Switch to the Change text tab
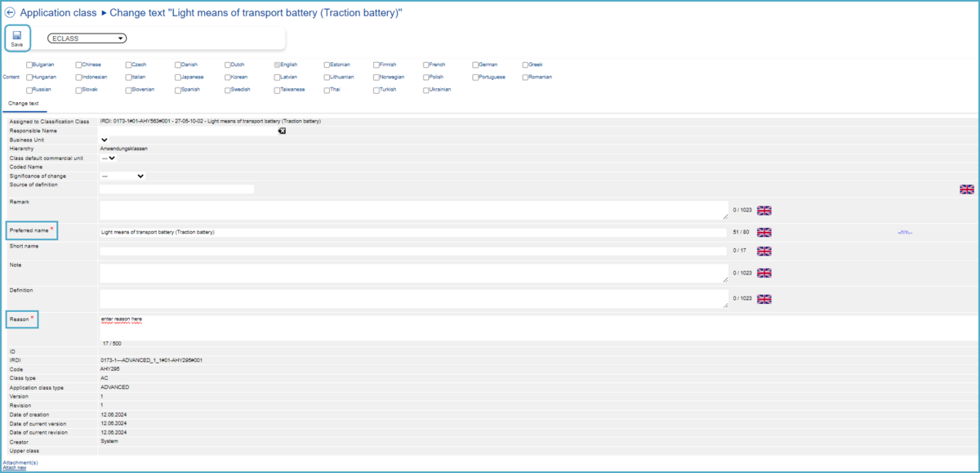Viewport: 980px width, 473px height. pyautogui.click(x=24, y=104)
